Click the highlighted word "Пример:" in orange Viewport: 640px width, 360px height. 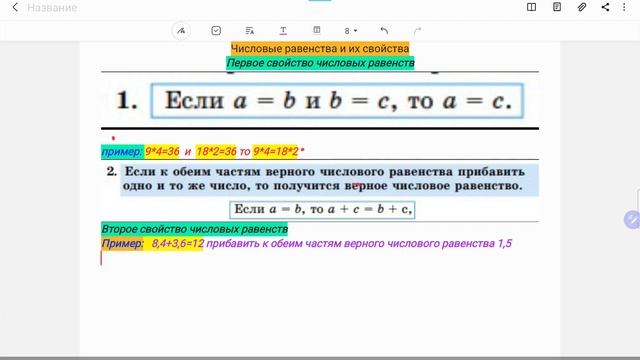[122, 244]
